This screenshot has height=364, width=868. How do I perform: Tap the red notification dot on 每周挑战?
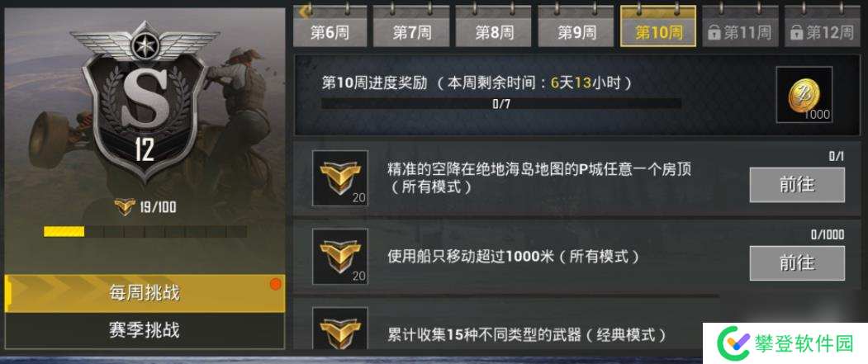coord(275,284)
